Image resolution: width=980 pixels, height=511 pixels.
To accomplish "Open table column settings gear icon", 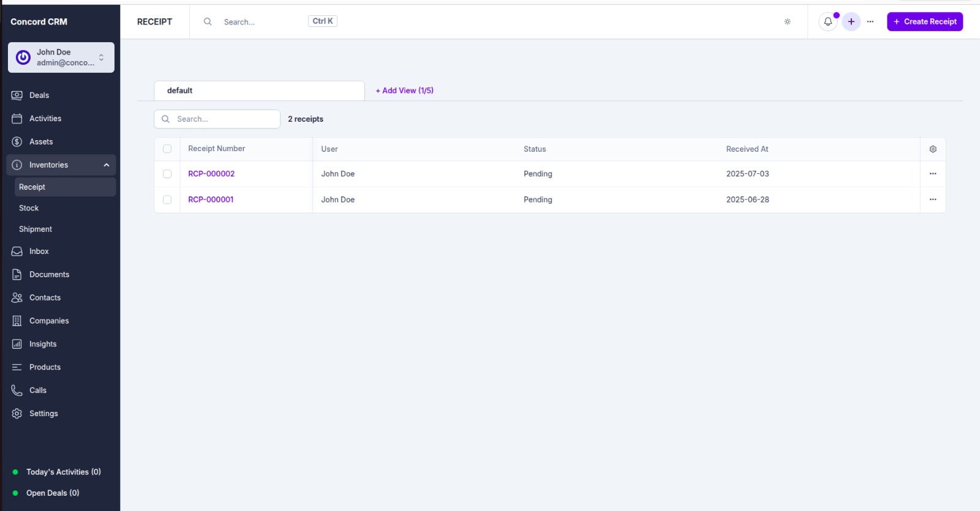I will (x=933, y=149).
